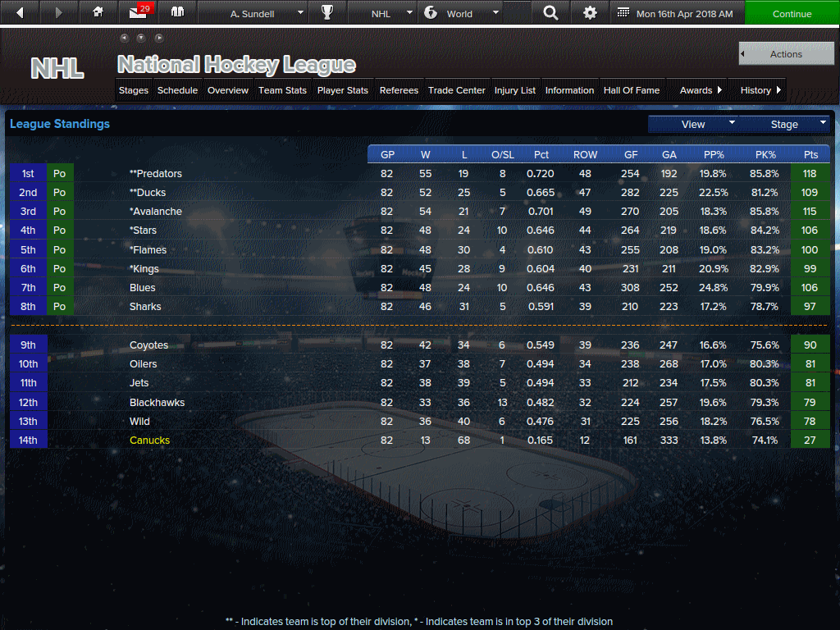Switch to the Player Stats tab
The height and width of the screenshot is (630, 840).
coord(342,90)
